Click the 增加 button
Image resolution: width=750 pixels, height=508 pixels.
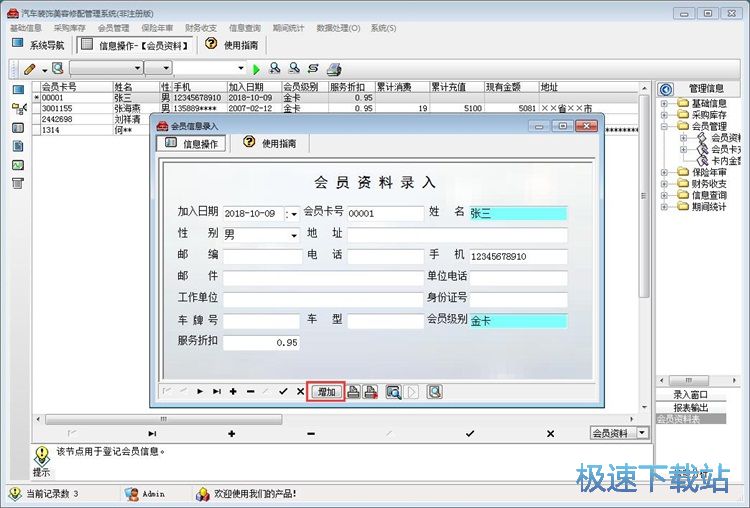point(326,392)
